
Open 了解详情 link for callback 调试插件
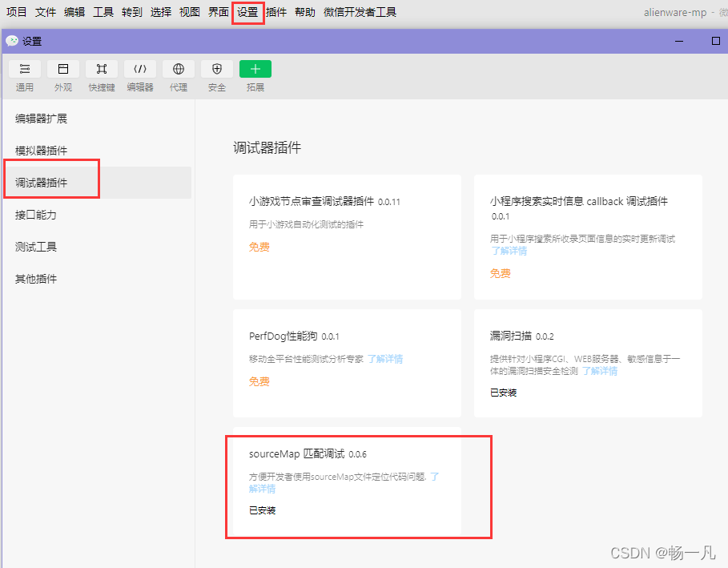pos(509,251)
